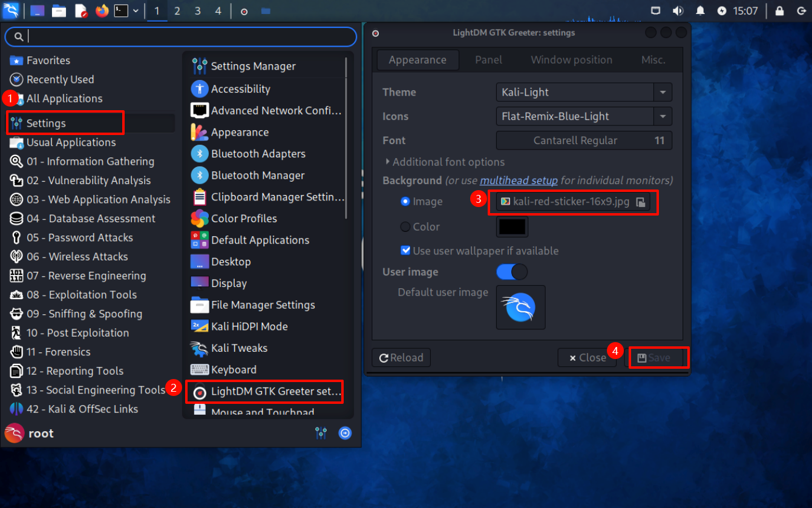Image resolution: width=812 pixels, height=508 pixels.
Task: Switch to the Panel tab
Action: click(x=488, y=60)
